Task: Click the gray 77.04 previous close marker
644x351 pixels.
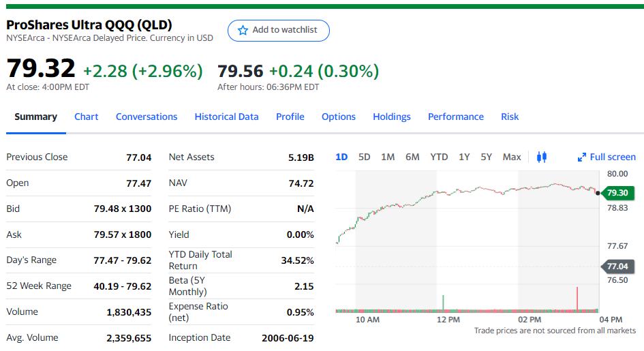Action: [x=617, y=266]
